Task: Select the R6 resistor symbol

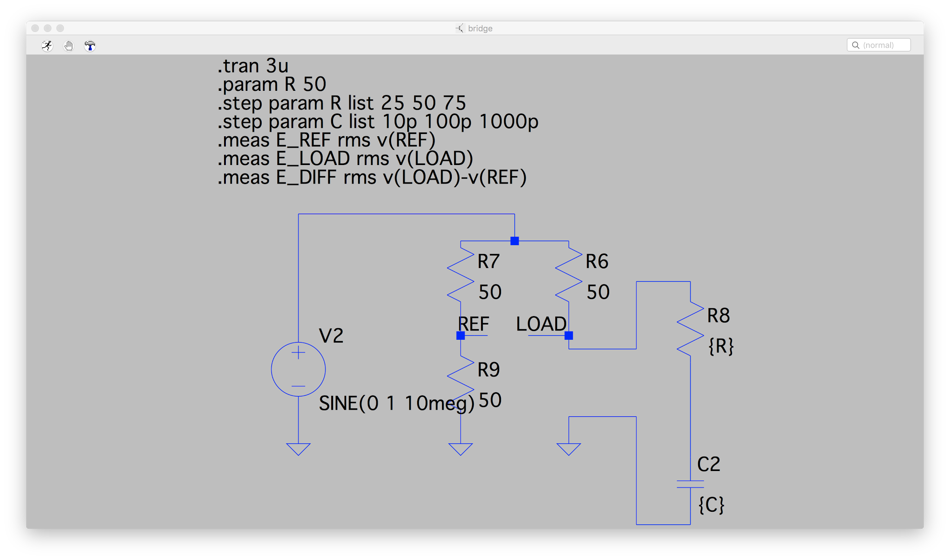Action: 569,275
